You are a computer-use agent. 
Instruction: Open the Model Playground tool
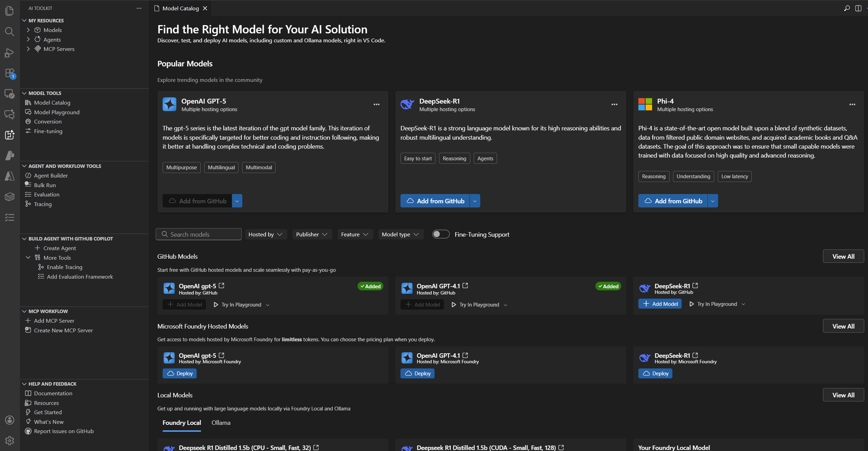click(x=56, y=112)
